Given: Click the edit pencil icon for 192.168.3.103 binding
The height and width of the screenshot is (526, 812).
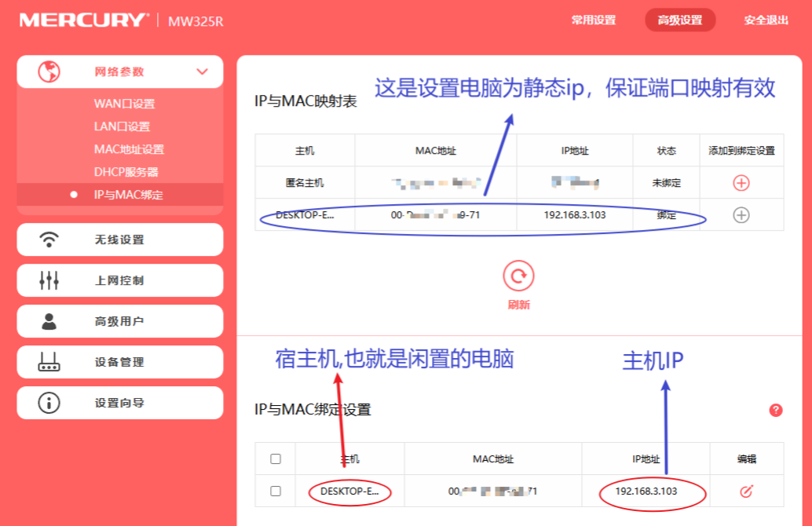Looking at the screenshot, I should (746, 491).
